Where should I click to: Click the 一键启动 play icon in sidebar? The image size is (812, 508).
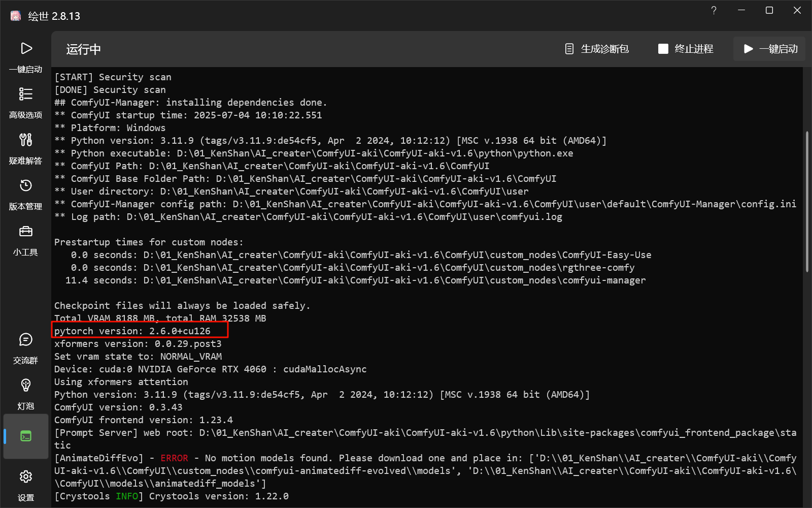click(26, 49)
